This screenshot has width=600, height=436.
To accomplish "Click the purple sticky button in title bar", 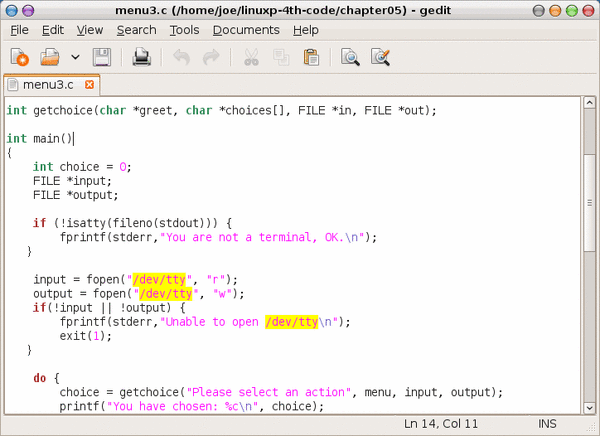I will [28, 10].
